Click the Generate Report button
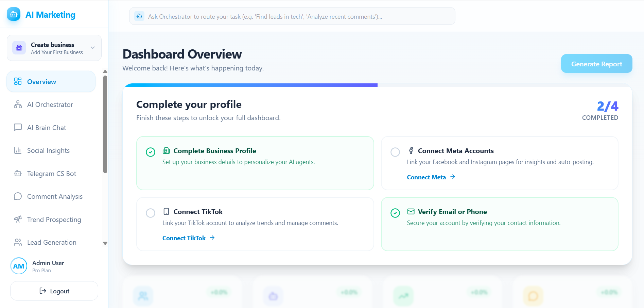 [x=596, y=64]
